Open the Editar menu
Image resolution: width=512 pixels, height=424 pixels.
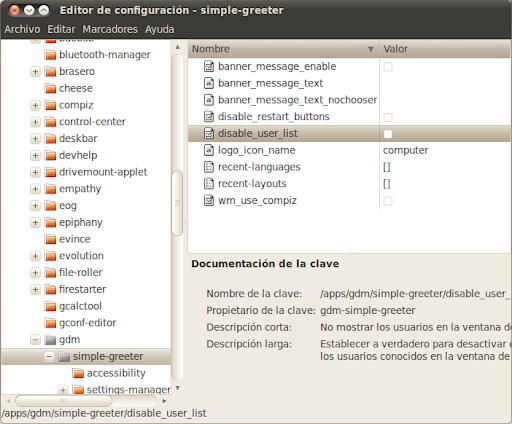tap(61, 29)
